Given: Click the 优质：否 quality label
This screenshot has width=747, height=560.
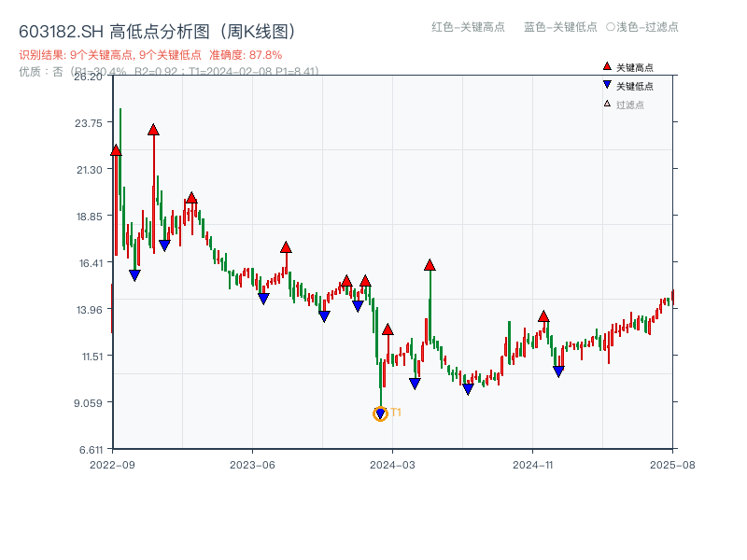Looking at the screenshot, I should (x=37, y=72).
